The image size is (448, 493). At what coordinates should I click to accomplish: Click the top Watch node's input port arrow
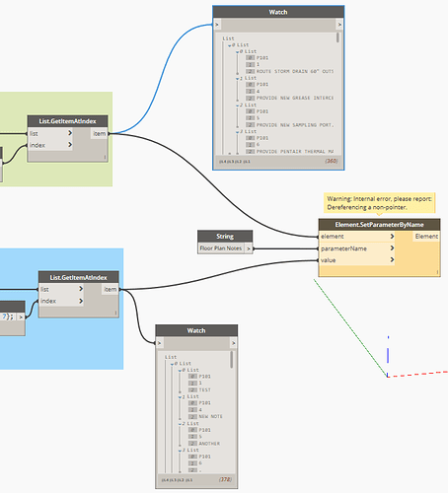click(x=217, y=25)
